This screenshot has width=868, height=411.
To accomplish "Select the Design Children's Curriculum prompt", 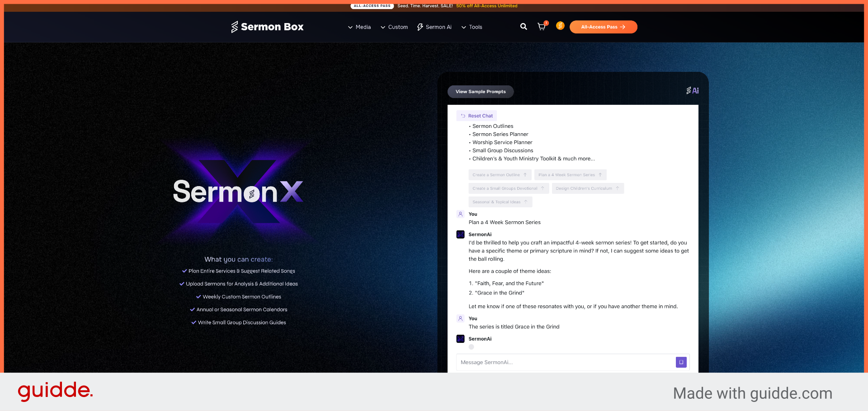I will (x=587, y=188).
